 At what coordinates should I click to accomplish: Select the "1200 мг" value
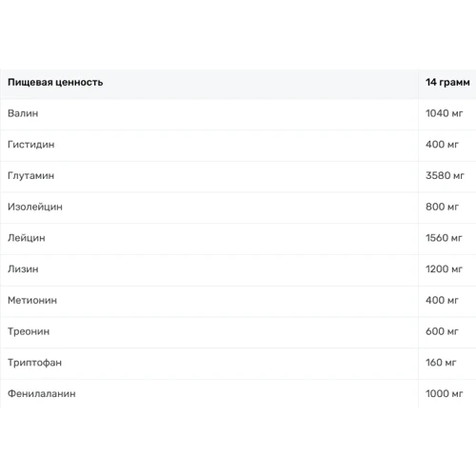tap(444, 269)
